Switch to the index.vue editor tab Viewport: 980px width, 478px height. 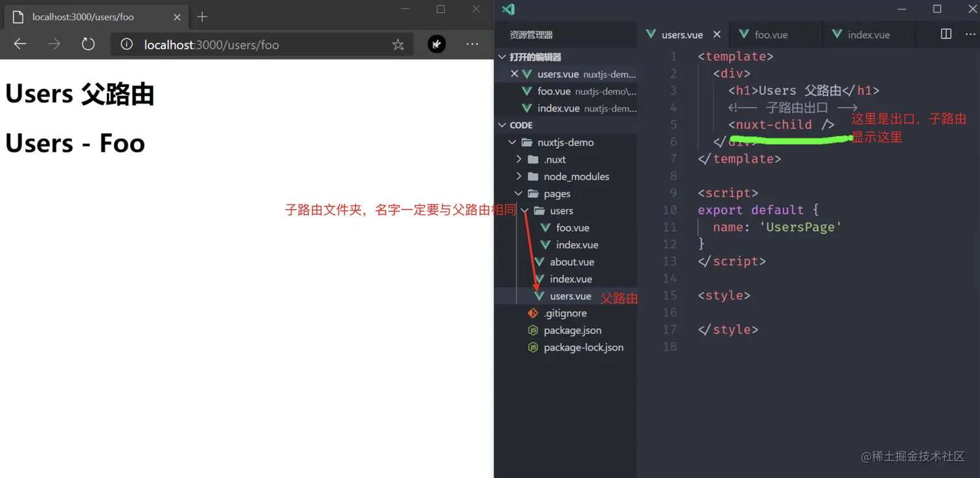pos(869,34)
